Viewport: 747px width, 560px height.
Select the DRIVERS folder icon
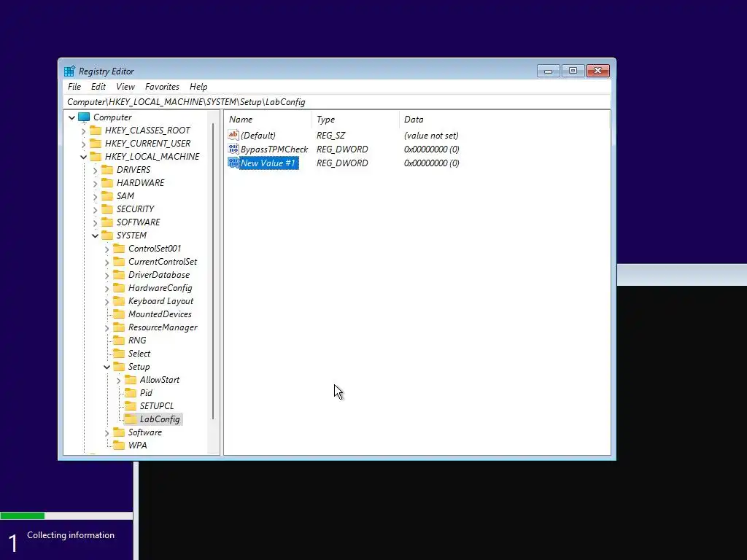coord(107,169)
